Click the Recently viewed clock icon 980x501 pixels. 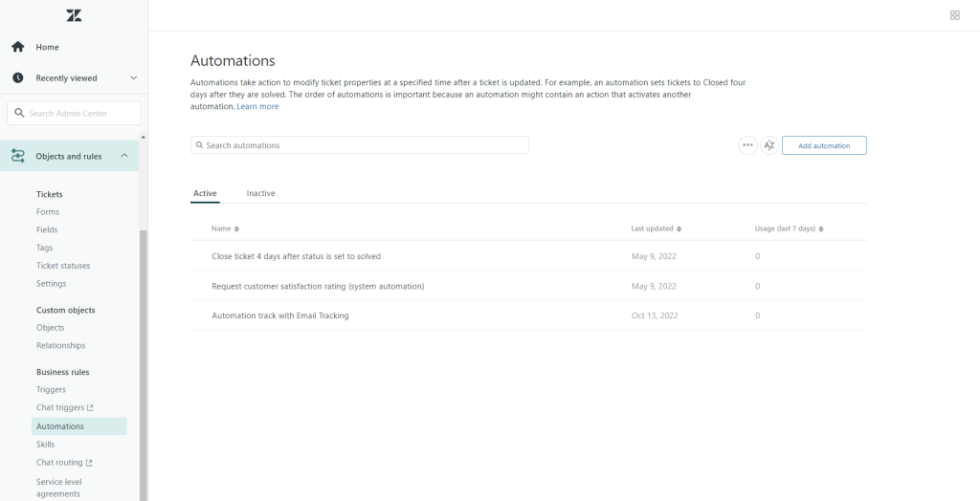click(x=18, y=78)
